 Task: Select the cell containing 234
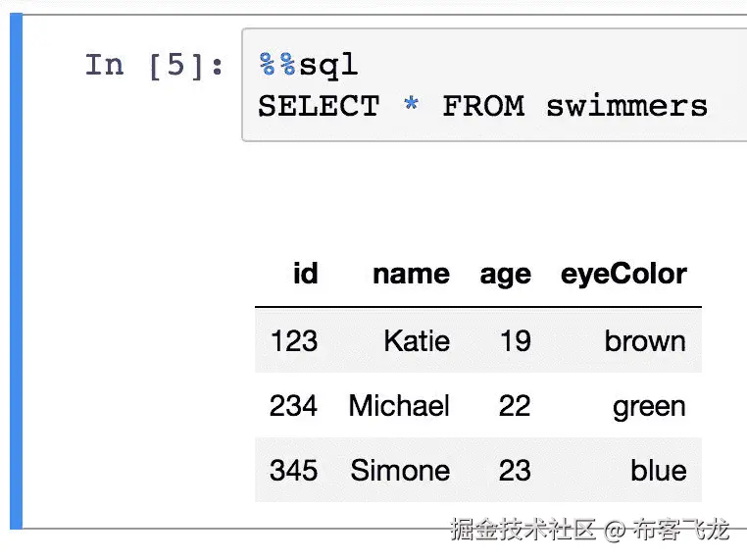click(293, 405)
